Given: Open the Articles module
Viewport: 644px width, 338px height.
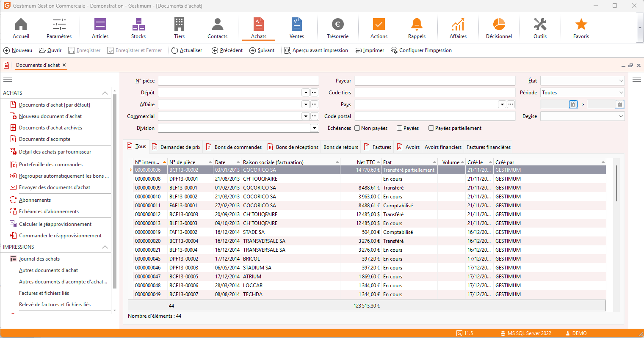Looking at the screenshot, I should (100, 28).
